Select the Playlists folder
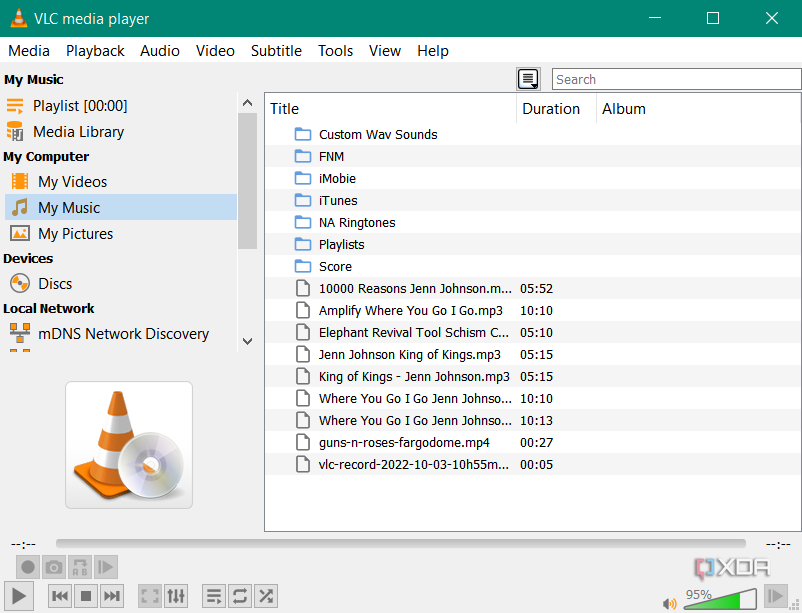Image resolution: width=802 pixels, height=613 pixels. coord(533,245)
